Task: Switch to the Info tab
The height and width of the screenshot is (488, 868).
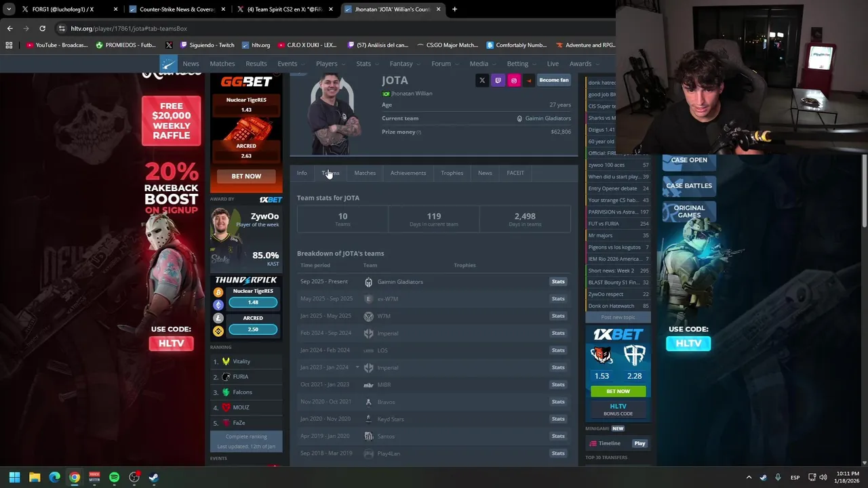Action: tap(302, 173)
